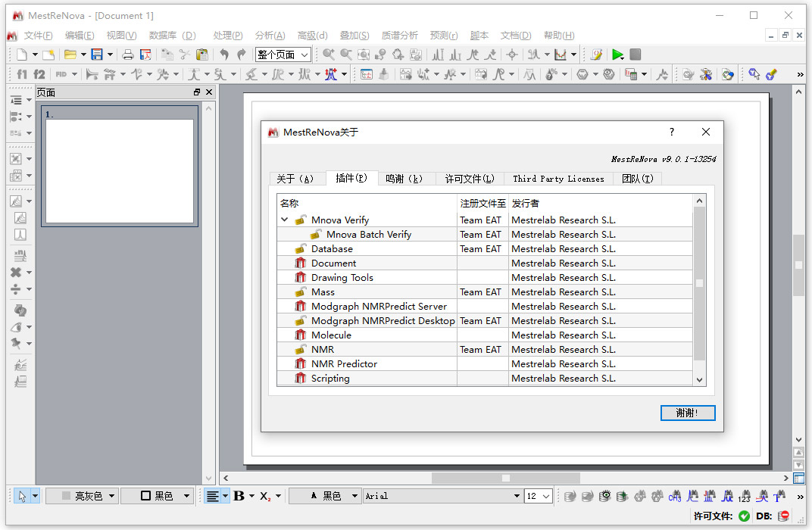The image size is (812, 530).
Task: Switch to the 许可文件(L) tab
Action: (470, 179)
